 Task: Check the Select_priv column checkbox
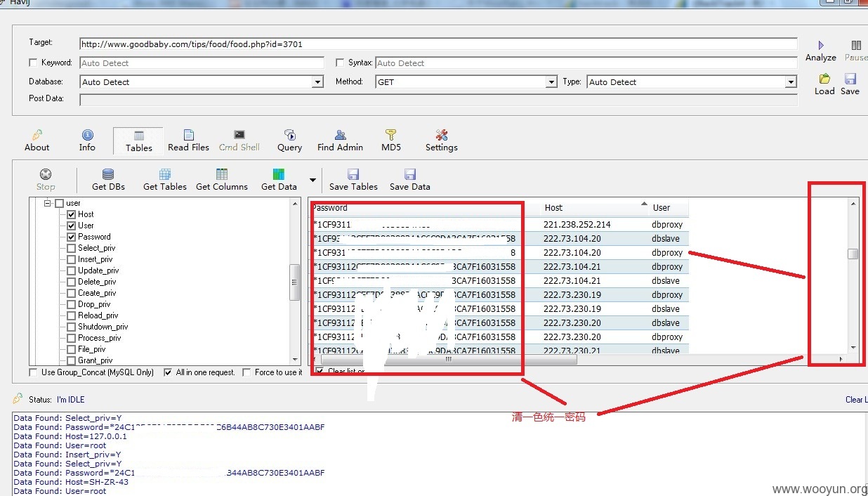coord(72,248)
